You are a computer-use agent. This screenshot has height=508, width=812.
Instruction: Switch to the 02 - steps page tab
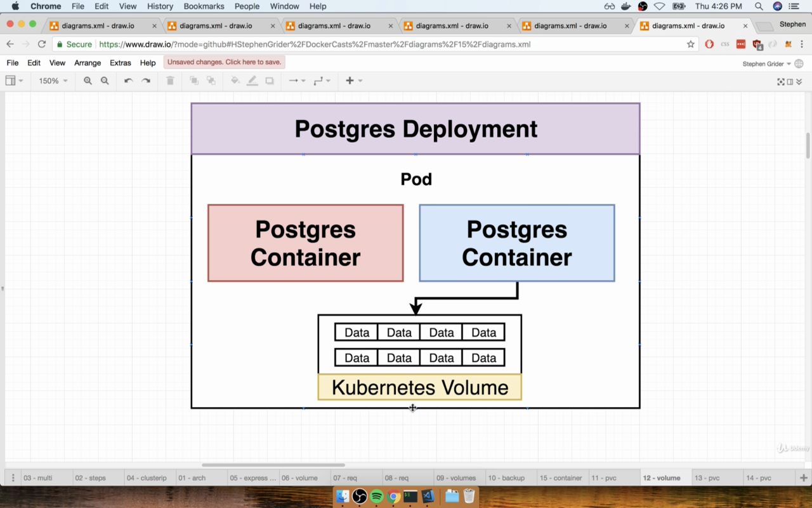pos(98,478)
